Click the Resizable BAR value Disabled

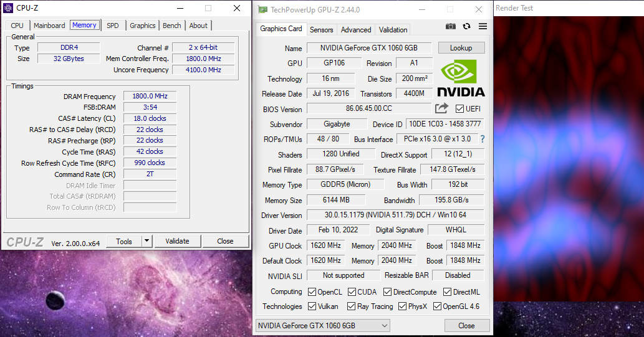pos(458,275)
